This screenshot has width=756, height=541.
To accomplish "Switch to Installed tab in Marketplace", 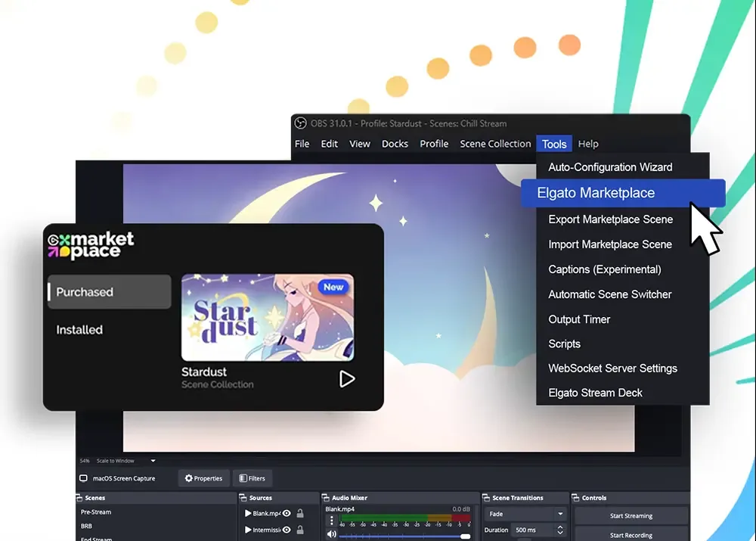I will pos(79,330).
